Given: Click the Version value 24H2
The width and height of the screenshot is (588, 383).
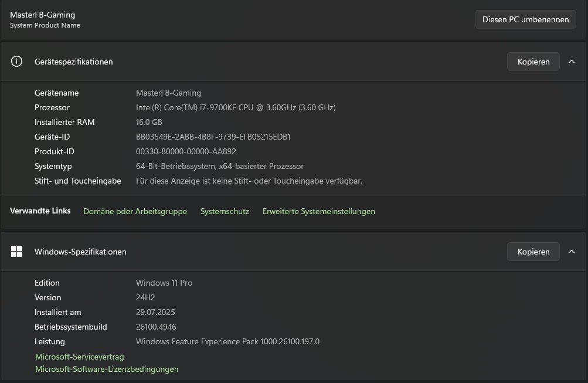Looking at the screenshot, I should click(x=145, y=297).
